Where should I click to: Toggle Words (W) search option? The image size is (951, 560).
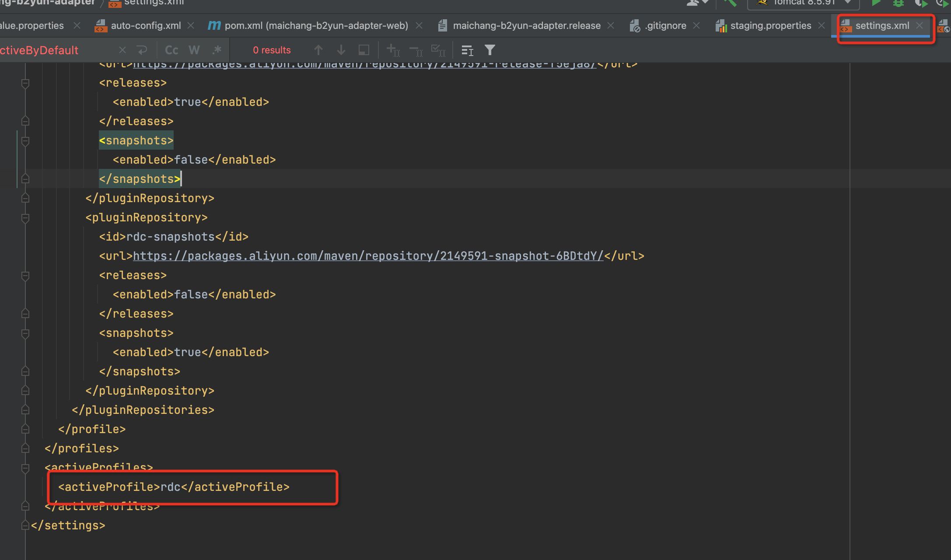194,50
